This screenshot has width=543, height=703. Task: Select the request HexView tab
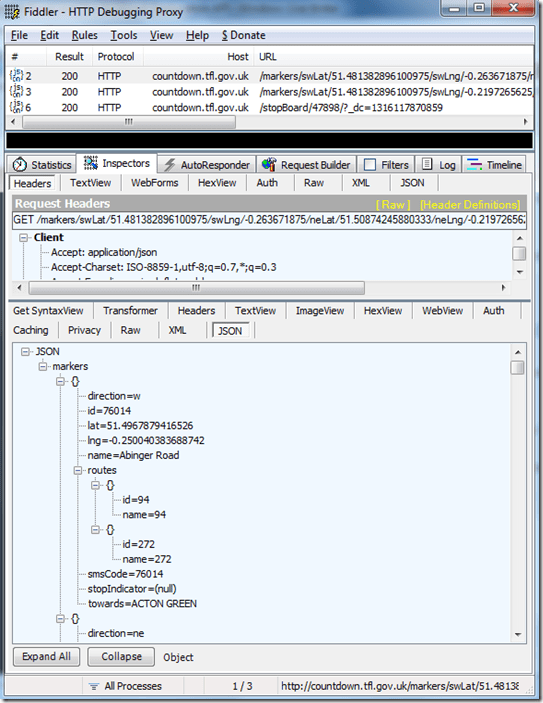coord(217,183)
